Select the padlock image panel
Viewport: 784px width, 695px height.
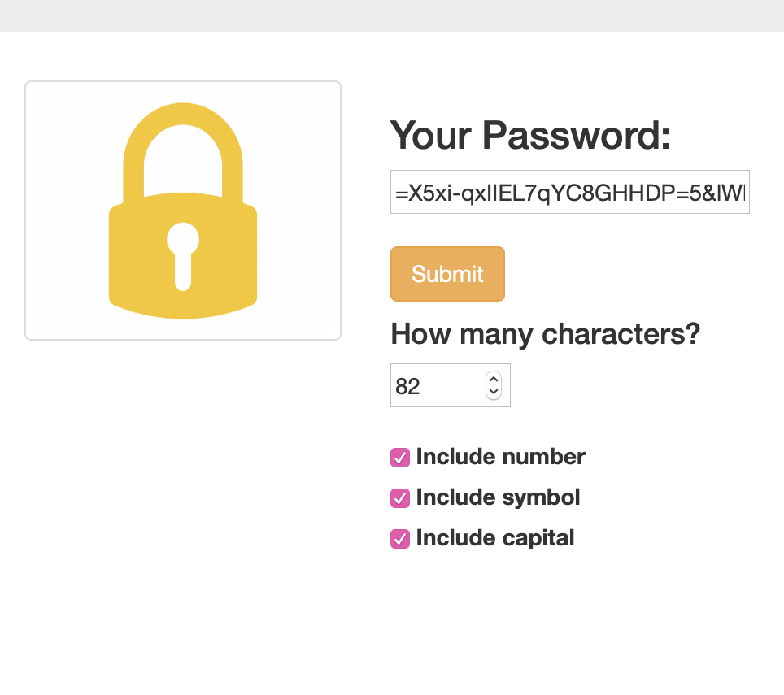183,210
